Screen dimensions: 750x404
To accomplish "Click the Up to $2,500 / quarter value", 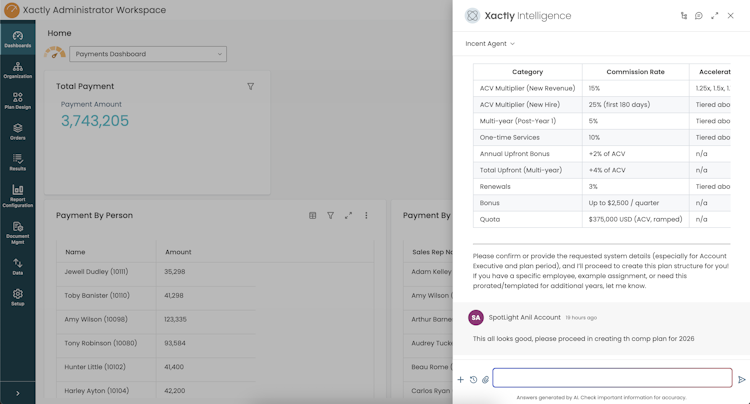I will coord(624,203).
